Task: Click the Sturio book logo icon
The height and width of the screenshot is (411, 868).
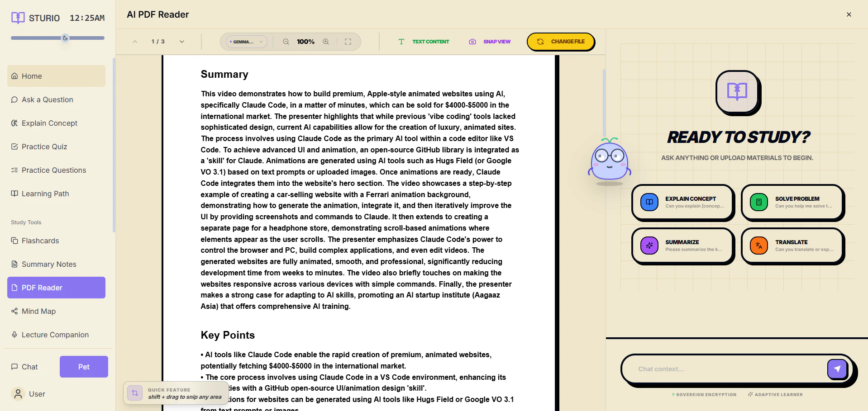Action: (18, 18)
